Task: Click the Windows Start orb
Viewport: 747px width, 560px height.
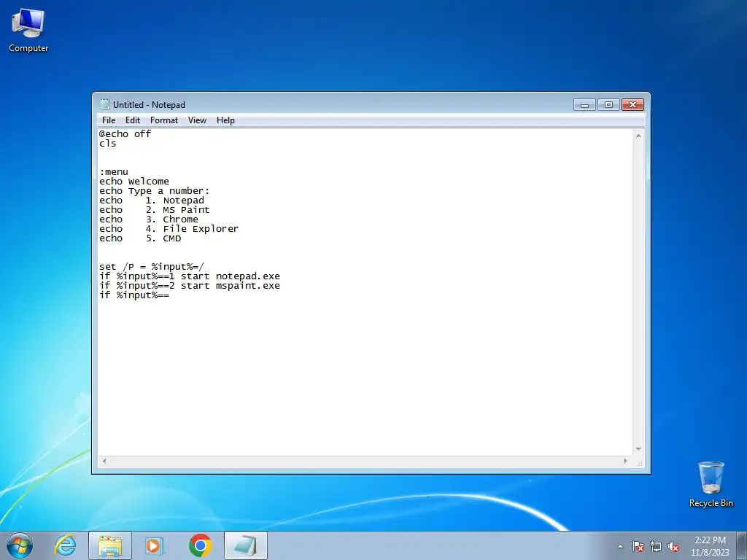Action: pyautogui.click(x=20, y=545)
